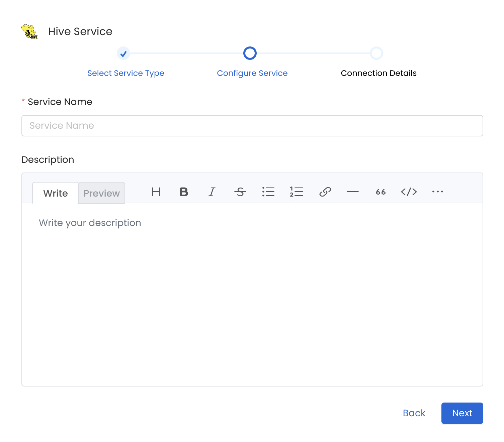The width and height of the screenshot is (504, 442).
Task: Insert a code block
Action: [409, 192]
